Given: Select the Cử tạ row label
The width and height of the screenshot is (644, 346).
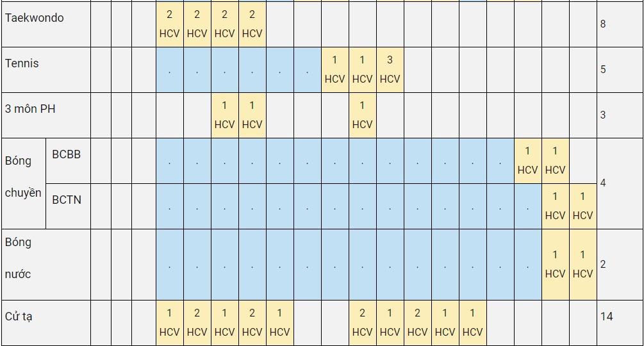Looking at the screenshot, I should (46, 323).
